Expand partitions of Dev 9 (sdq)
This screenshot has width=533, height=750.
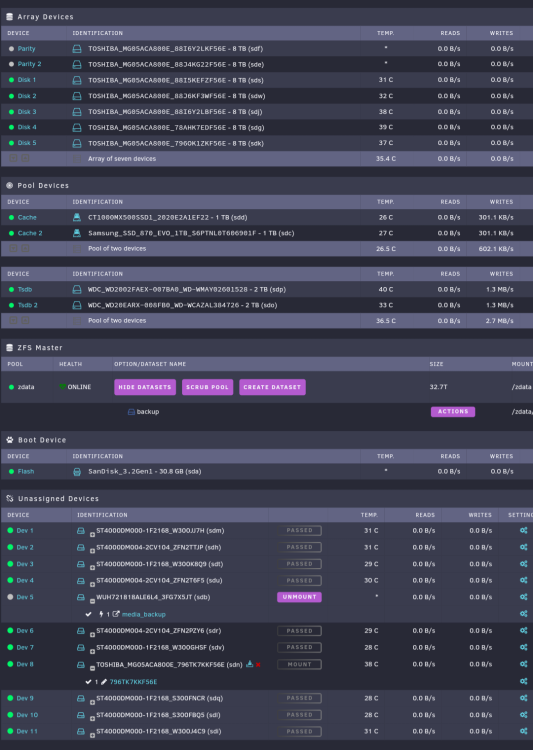pos(92,702)
